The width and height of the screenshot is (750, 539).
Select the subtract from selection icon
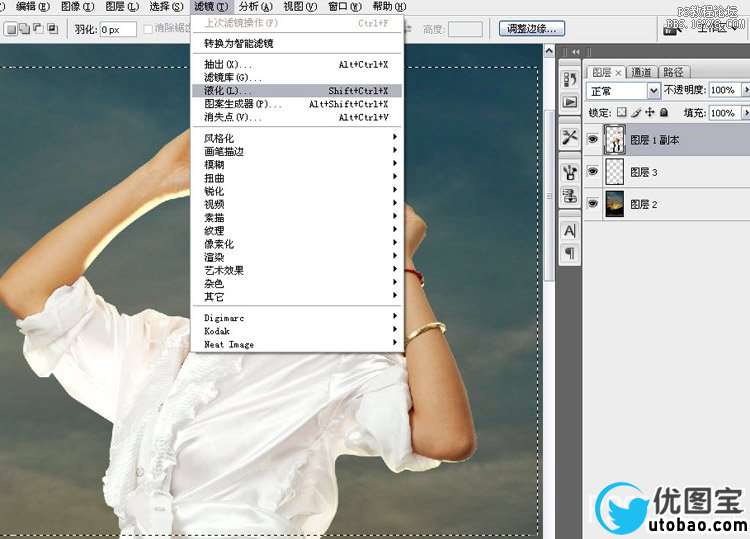[x=38, y=29]
